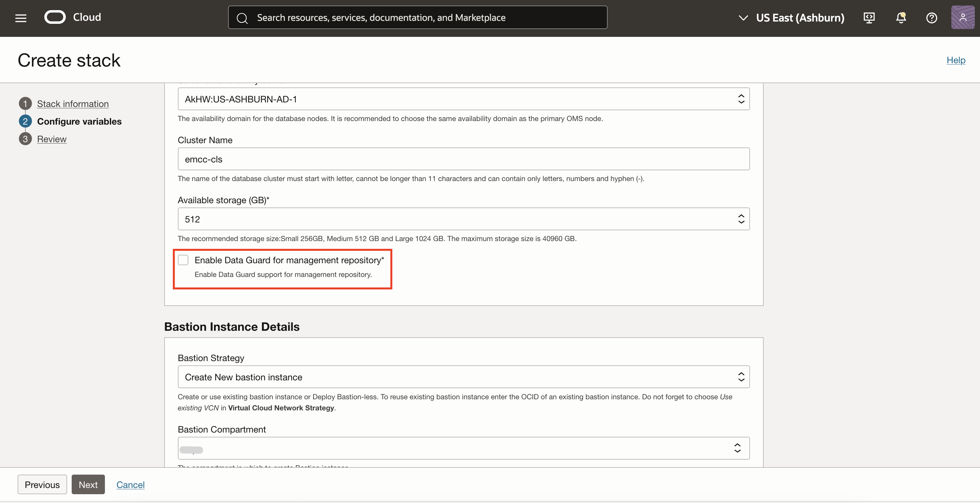Open the help question mark icon
This screenshot has height=503, width=980.
[x=931, y=18]
